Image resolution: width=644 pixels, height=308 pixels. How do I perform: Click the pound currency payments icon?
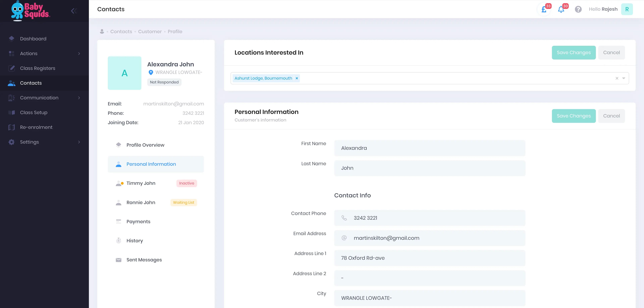pyautogui.click(x=544, y=10)
